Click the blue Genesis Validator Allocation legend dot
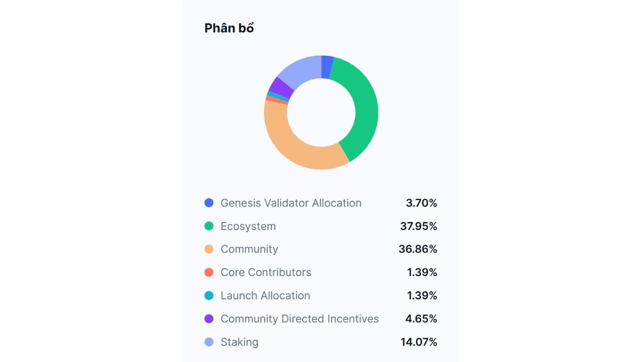The width and height of the screenshot is (644, 362). [x=209, y=203]
